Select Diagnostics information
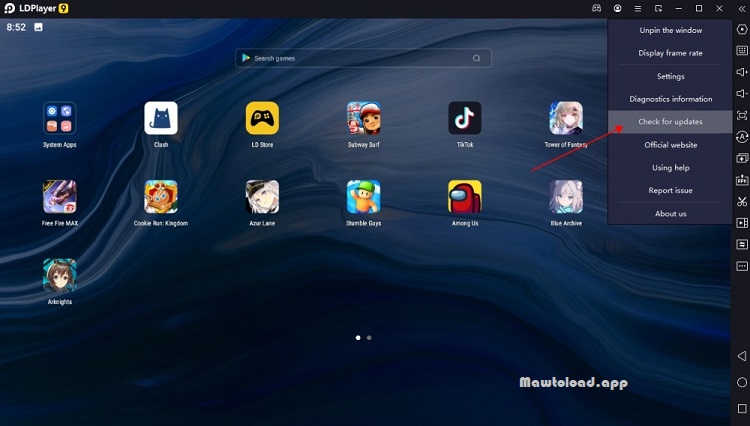The image size is (750, 426). (670, 99)
